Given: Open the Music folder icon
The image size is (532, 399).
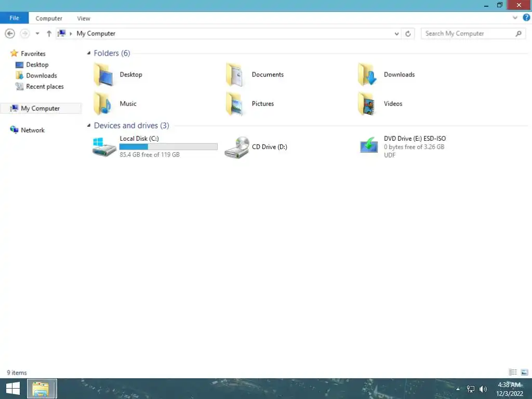Looking at the screenshot, I should pyautogui.click(x=103, y=104).
